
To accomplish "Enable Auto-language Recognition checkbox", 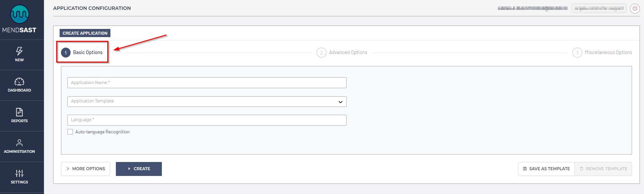I will (x=70, y=132).
